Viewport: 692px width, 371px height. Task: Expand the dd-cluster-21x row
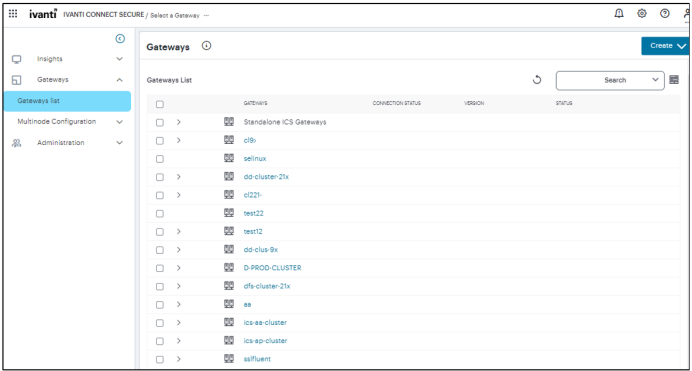(x=179, y=177)
